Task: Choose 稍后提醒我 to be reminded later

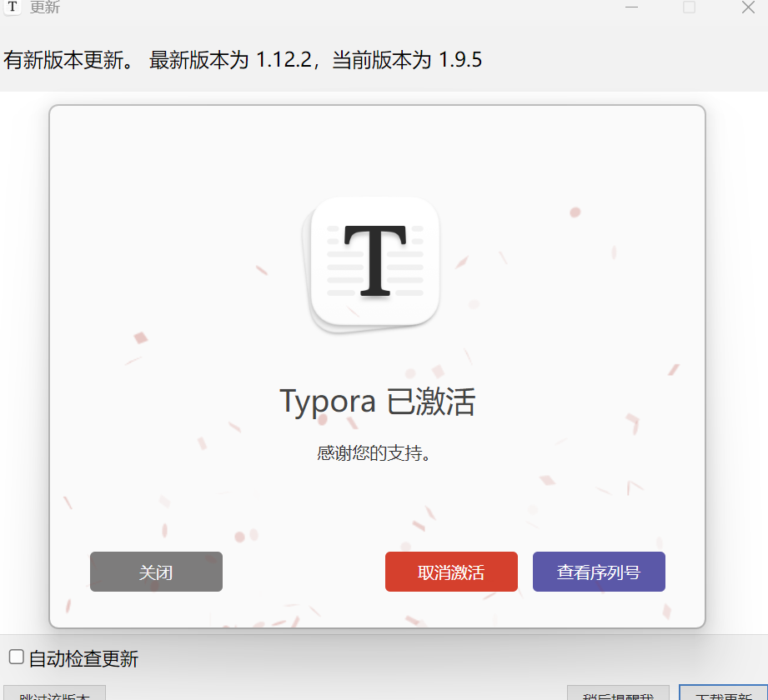Action: tap(618, 693)
